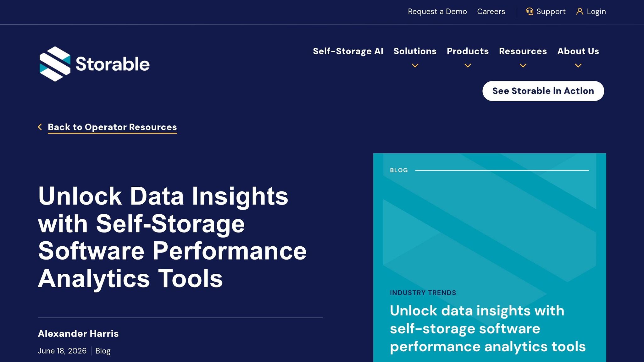Click See Storable in Action button
644x362 pixels.
click(543, 91)
